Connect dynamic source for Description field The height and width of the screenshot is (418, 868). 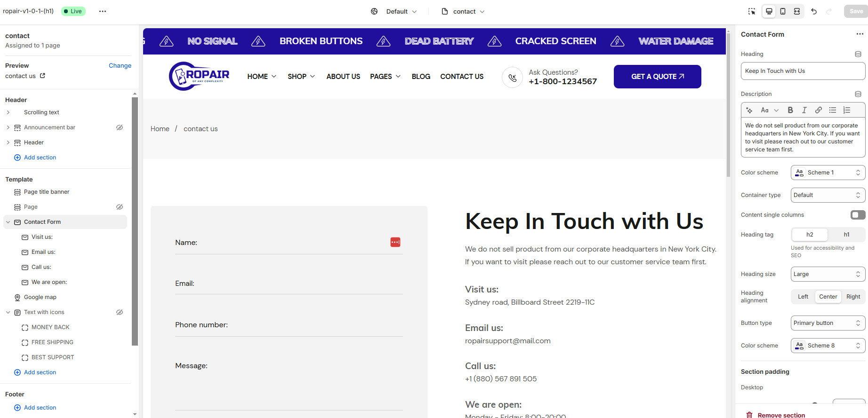click(x=858, y=94)
